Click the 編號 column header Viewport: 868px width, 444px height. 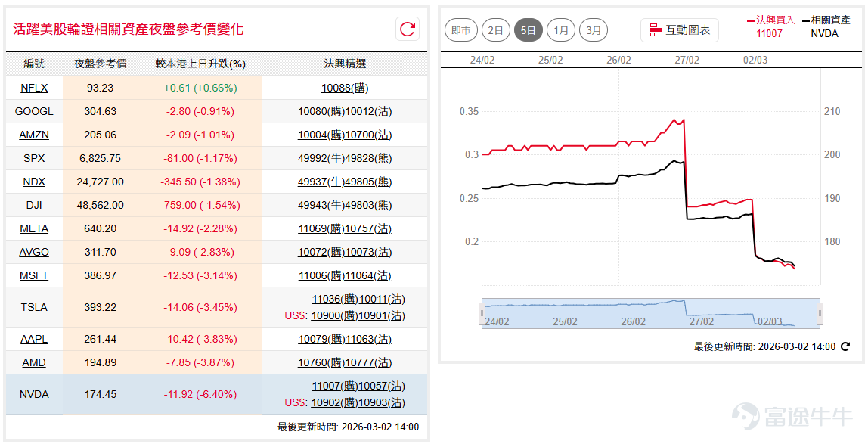(x=34, y=64)
